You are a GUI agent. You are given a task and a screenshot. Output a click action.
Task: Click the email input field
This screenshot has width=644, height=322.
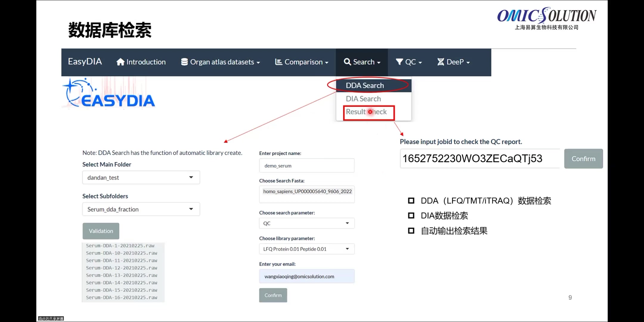pos(307,276)
